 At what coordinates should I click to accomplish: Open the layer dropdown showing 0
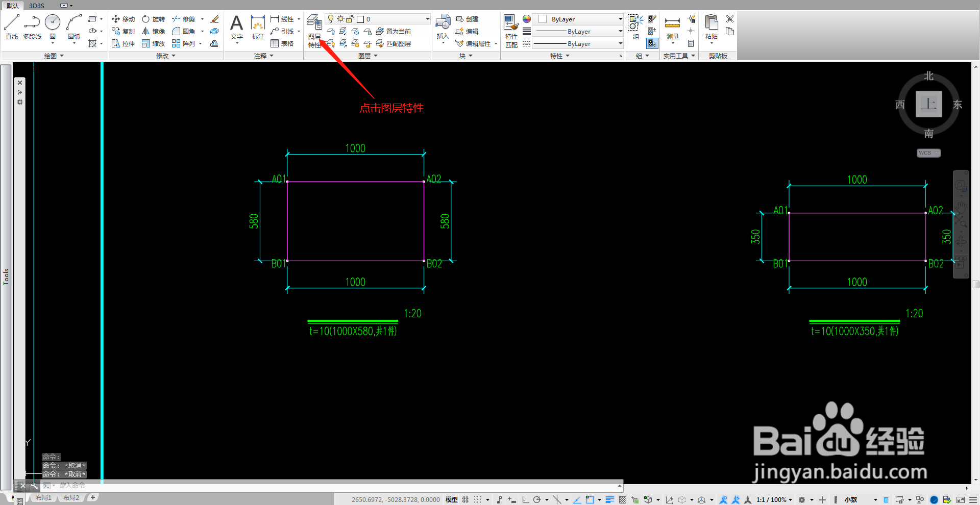378,19
